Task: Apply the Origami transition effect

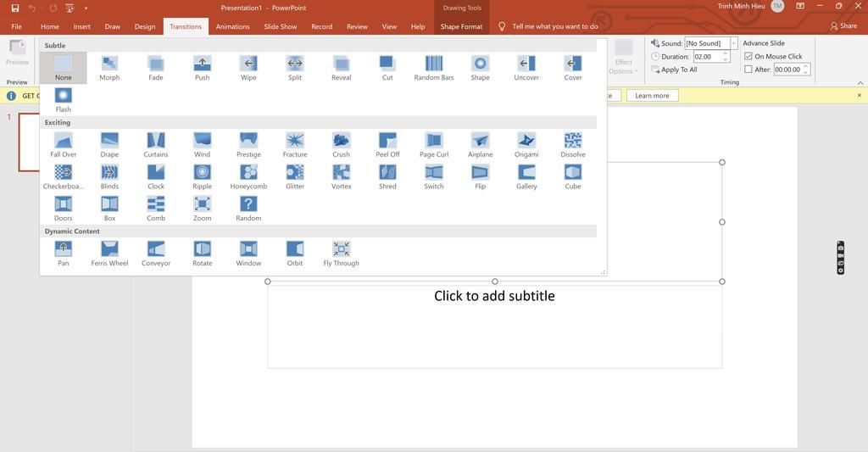Action: pyautogui.click(x=526, y=145)
